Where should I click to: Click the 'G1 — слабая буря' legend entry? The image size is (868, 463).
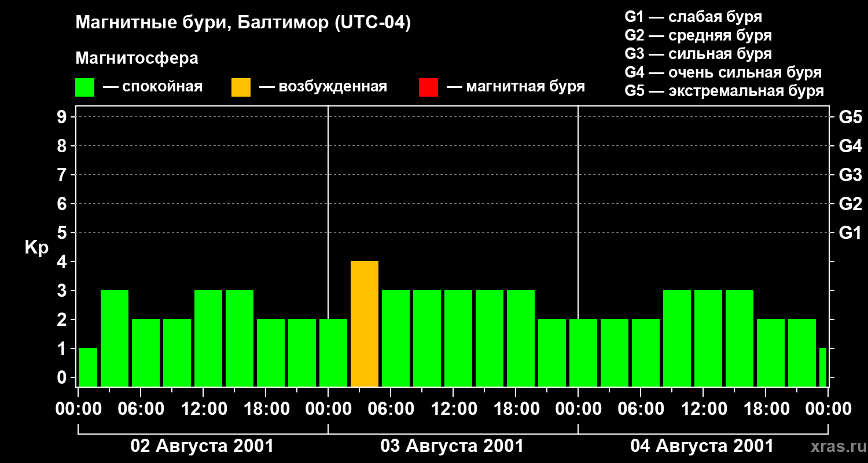point(693,17)
